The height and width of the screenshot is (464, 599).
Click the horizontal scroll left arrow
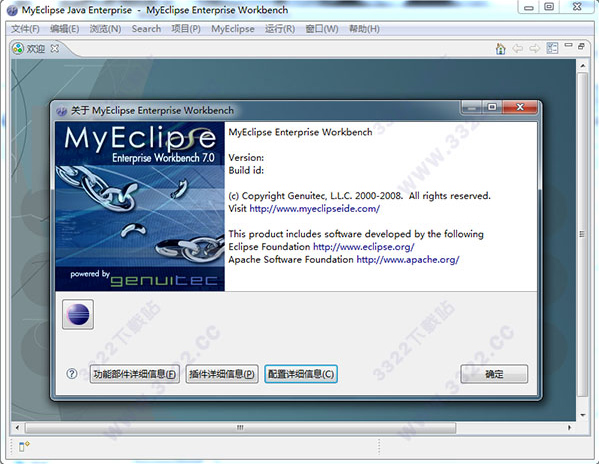pos(17,427)
